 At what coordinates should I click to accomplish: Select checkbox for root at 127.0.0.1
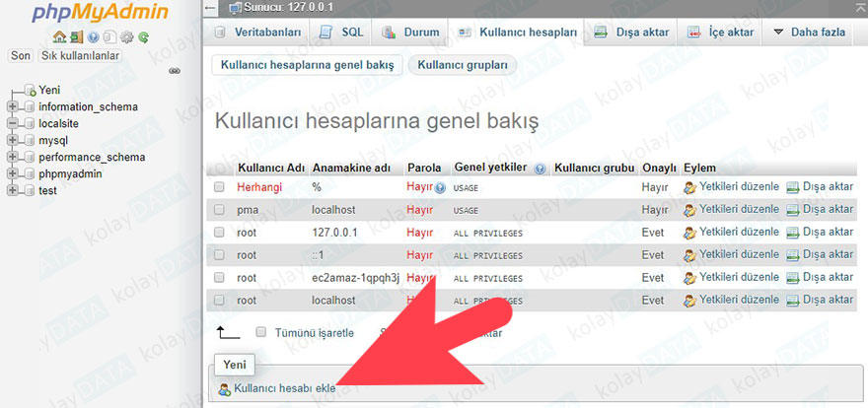pyautogui.click(x=219, y=233)
